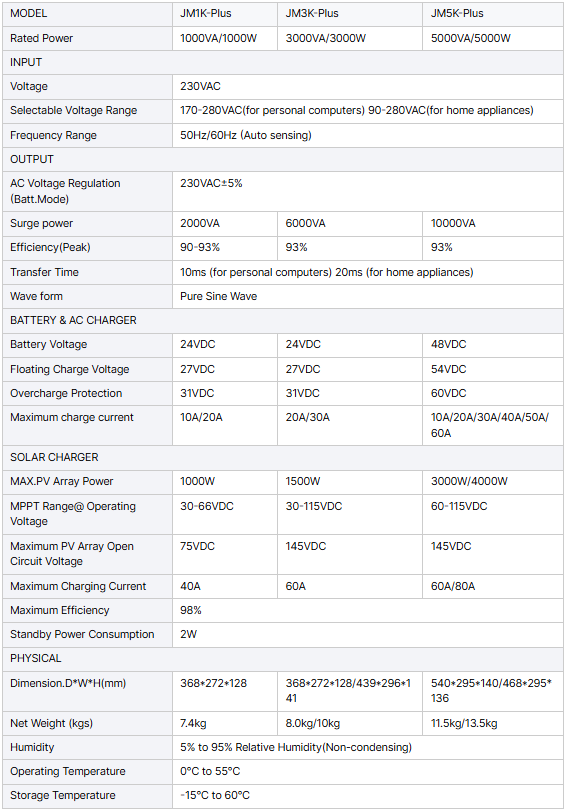Select the PHYSICAL section header row
Screen dimensions: 566x811
(282, 658)
